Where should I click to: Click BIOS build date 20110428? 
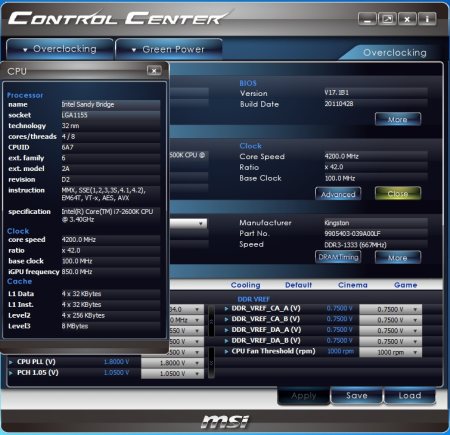click(339, 104)
